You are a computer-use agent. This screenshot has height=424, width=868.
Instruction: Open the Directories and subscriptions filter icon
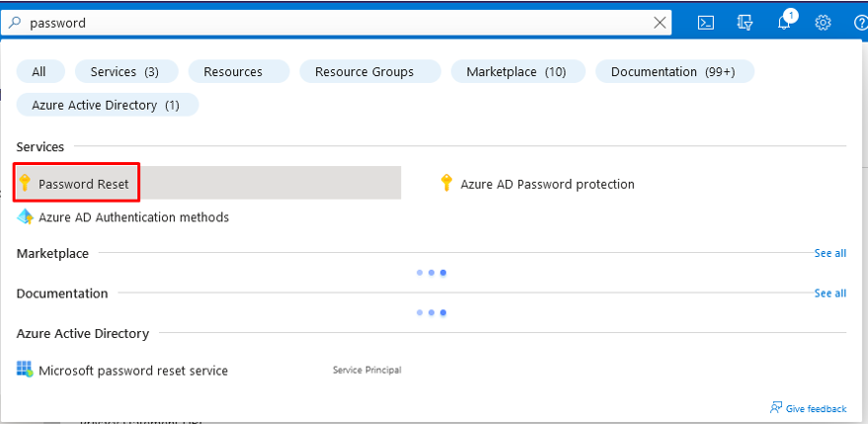point(745,23)
